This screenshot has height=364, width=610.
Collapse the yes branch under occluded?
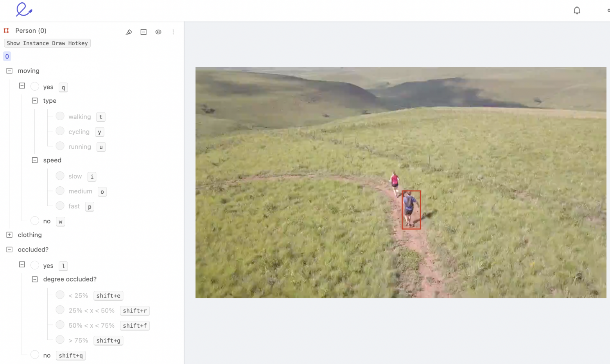(x=22, y=264)
